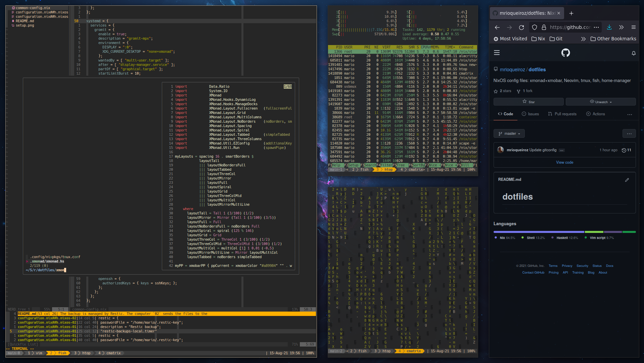Viewport: 644px width, 363px height.
Task: Expand more repository tabs ellipsis
Action: click(x=630, y=115)
